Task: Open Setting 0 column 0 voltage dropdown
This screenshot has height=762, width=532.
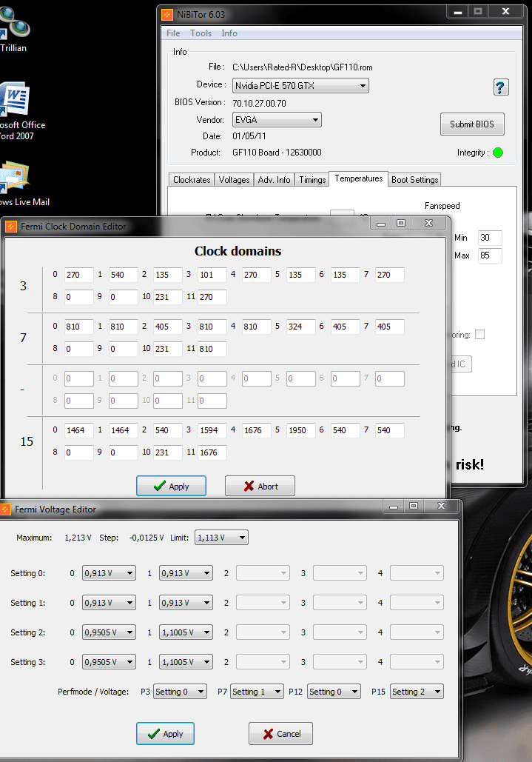Action: (x=109, y=573)
